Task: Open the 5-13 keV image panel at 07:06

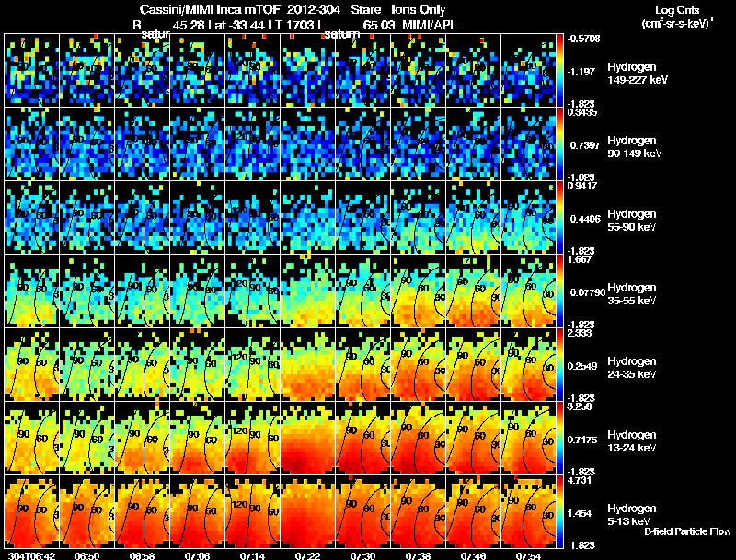Action: 197,511
